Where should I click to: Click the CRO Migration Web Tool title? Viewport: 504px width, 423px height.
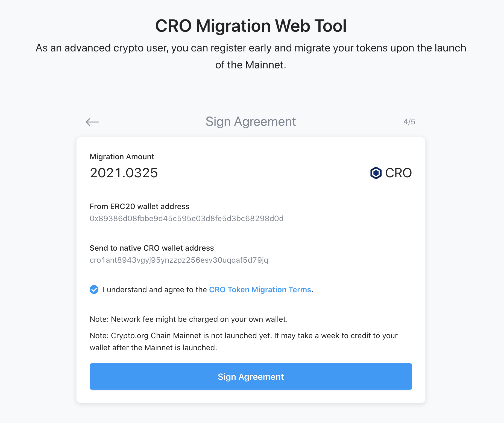pyautogui.click(x=251, y=26)
